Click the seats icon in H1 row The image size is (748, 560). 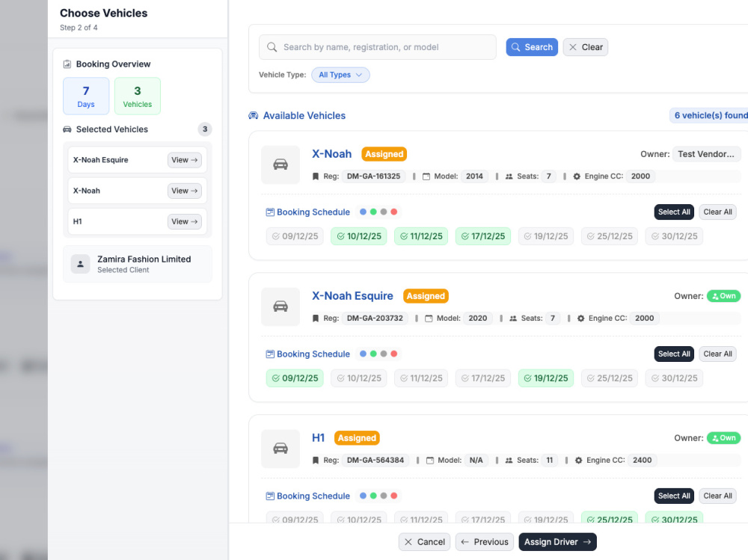click(x=509, y=461)
